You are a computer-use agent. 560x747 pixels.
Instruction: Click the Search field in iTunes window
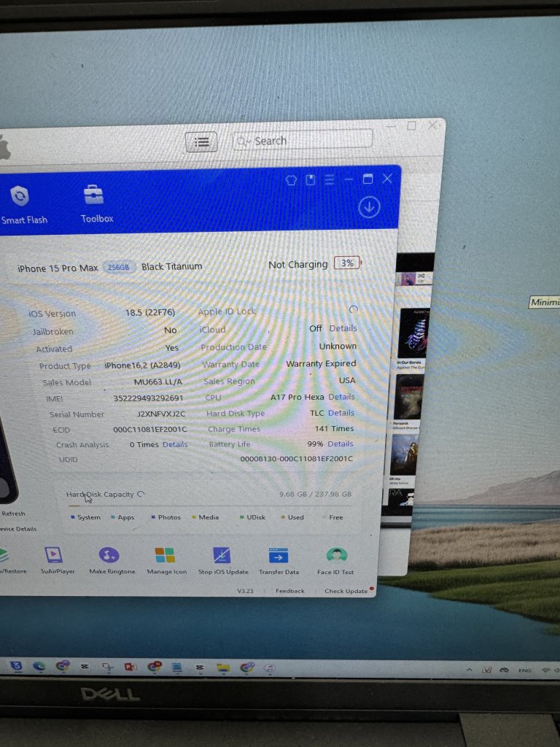(x=303, y=141)
